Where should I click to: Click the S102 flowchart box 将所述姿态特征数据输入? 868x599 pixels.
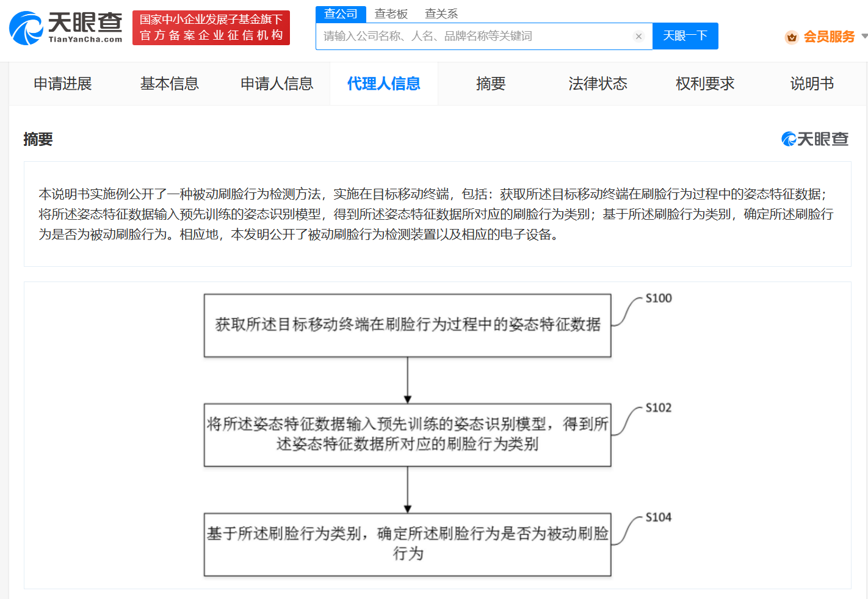click(x=408, y=435)
